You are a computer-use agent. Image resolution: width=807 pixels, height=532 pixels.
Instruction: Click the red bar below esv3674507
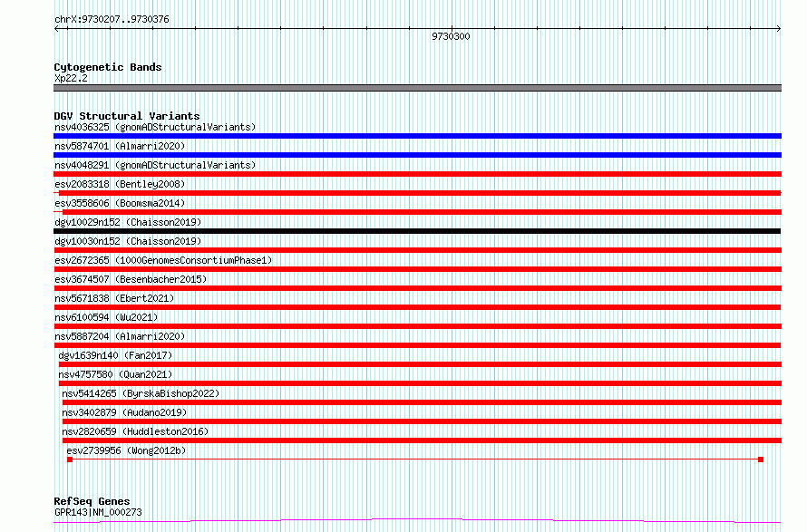point(417,288)
